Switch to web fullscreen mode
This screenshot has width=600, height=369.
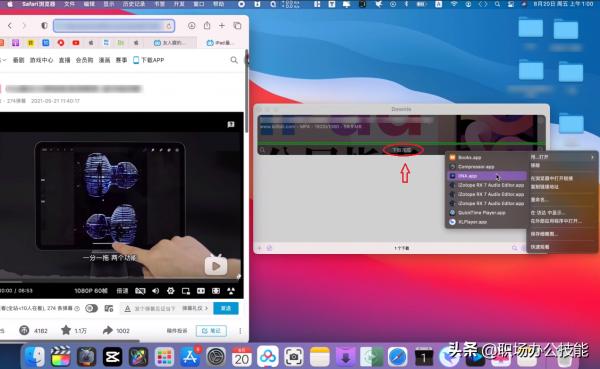pos(216,291)
